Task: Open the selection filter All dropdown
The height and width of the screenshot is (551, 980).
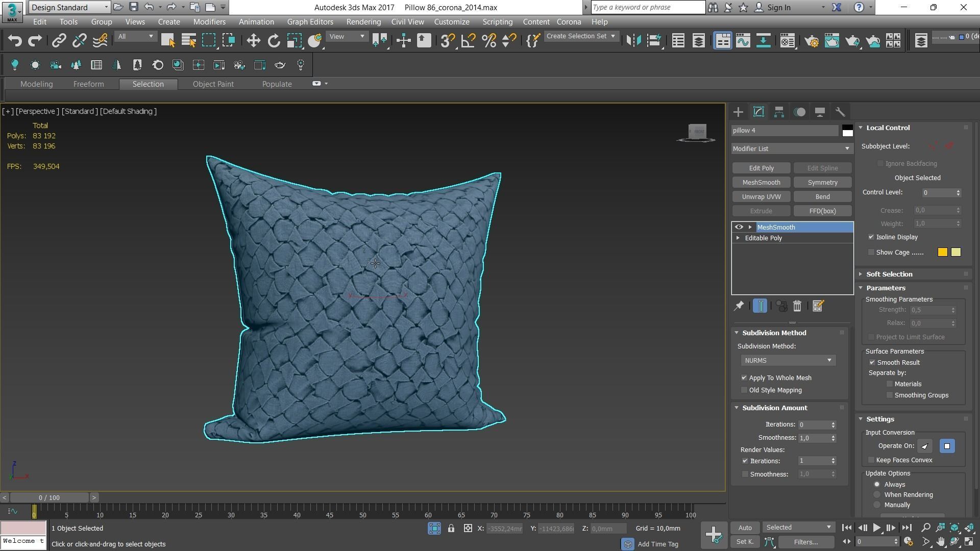Action: (135, 36)
